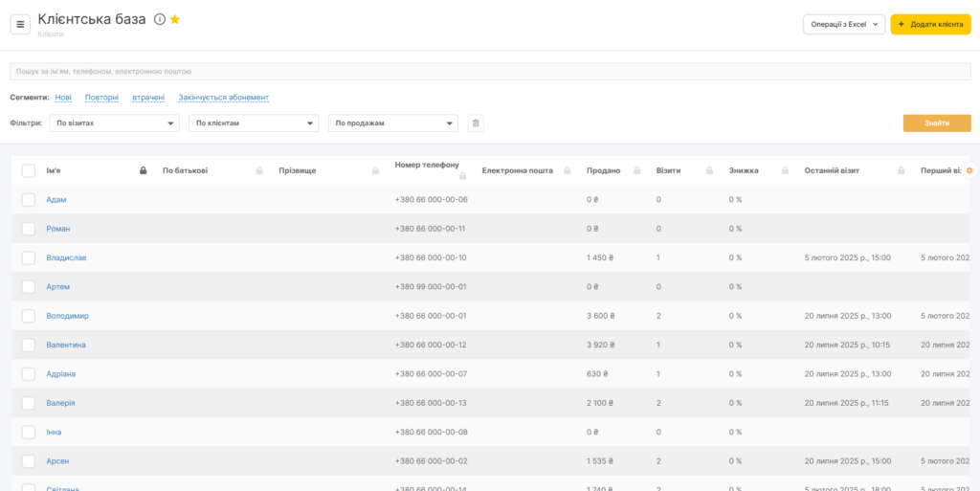Expand the По візитах filter dropdown
This screenshot has height=491, width=980.
click(114, 123)
